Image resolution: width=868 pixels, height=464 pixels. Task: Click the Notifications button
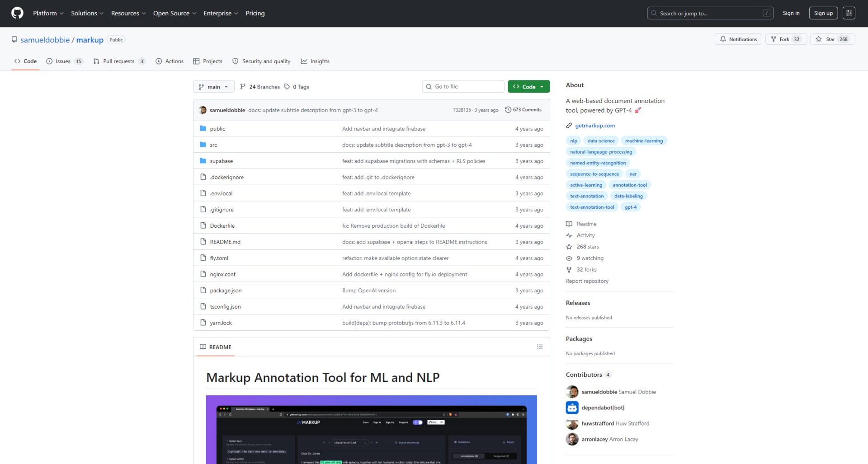[x=738, y=39]
